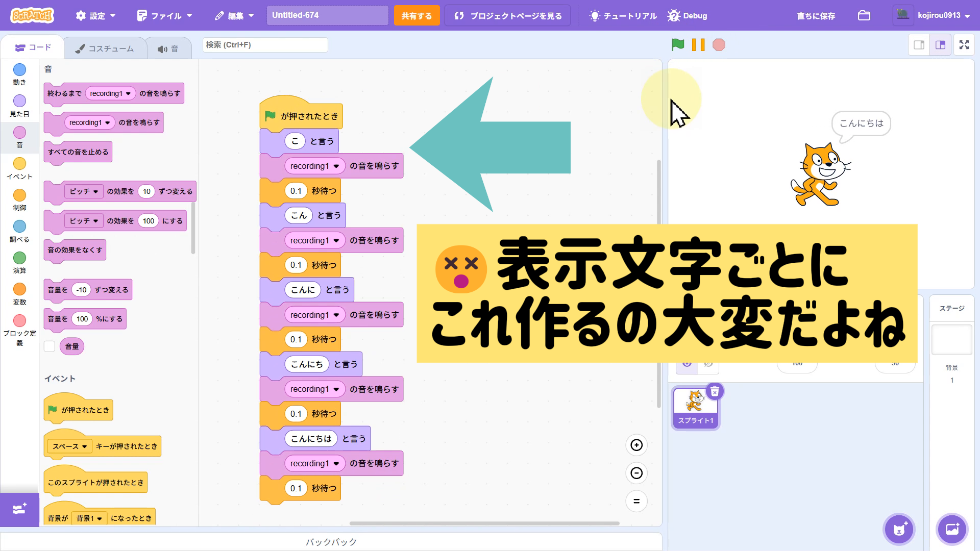
Task: Enable the 音量 variable checkbox
Action: (x=50, y=346)
